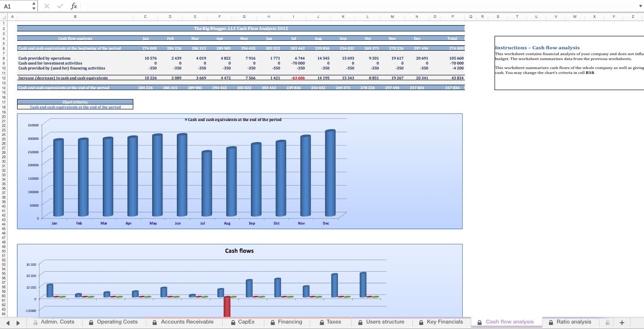Open the CapEx sheet tab

point(243,322)
